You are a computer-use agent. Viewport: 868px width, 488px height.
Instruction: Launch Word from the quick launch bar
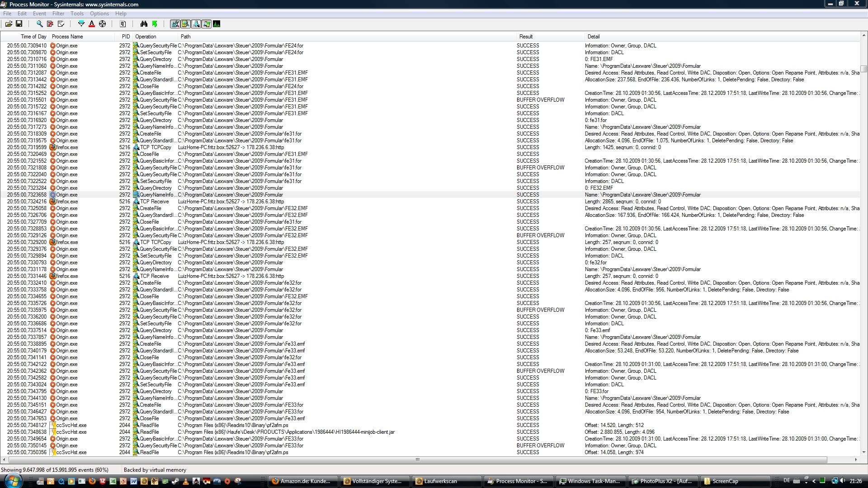[134, 481]
